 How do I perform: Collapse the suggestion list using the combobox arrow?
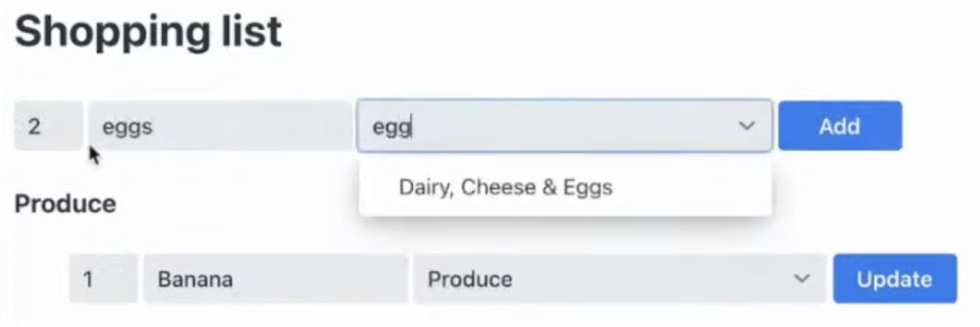(746, 126)
